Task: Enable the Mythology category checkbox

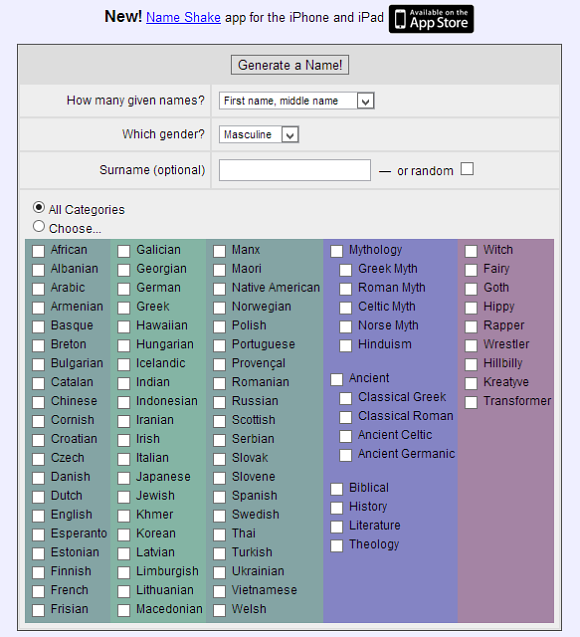Action: click(337, 251)
